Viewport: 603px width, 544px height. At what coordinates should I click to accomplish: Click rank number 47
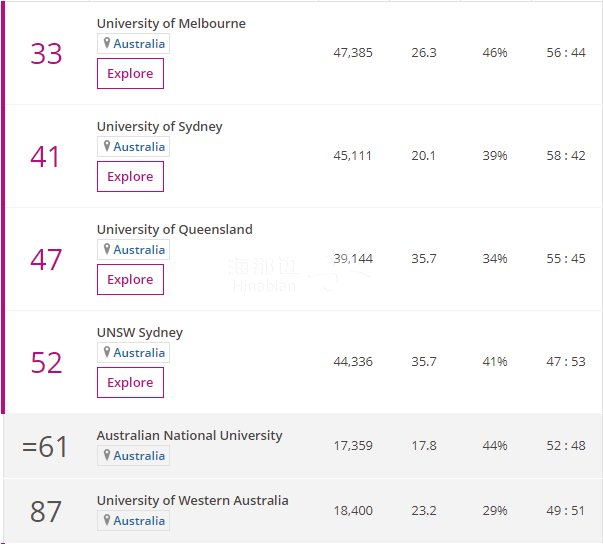(x=46, y=260)
